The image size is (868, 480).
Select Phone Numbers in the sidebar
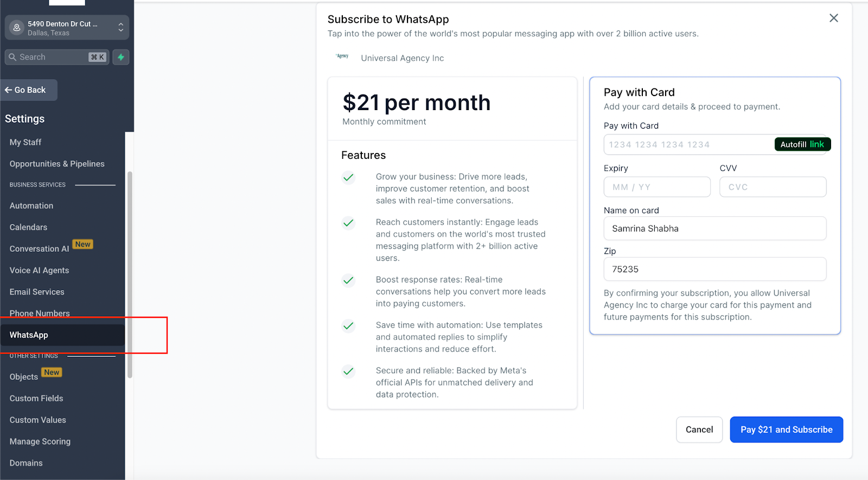coord(40,313)
